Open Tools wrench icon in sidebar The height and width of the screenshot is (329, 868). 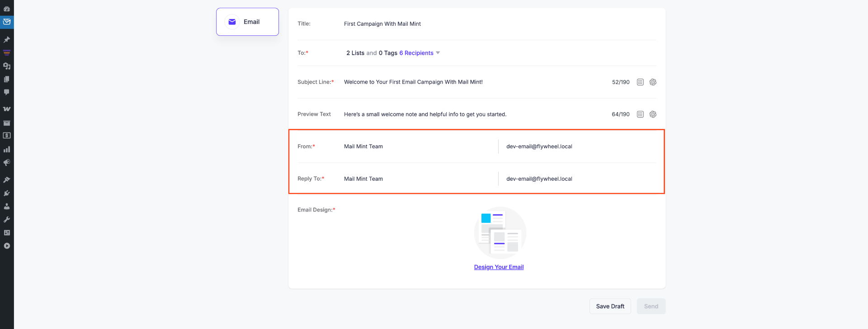coord(7,220)
